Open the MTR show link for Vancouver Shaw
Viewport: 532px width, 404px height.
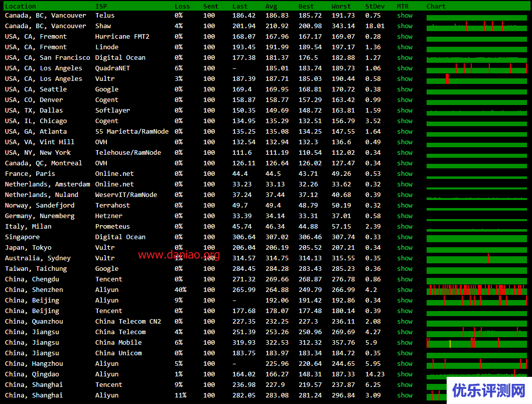pyautogui.click(x=405, y=26)
